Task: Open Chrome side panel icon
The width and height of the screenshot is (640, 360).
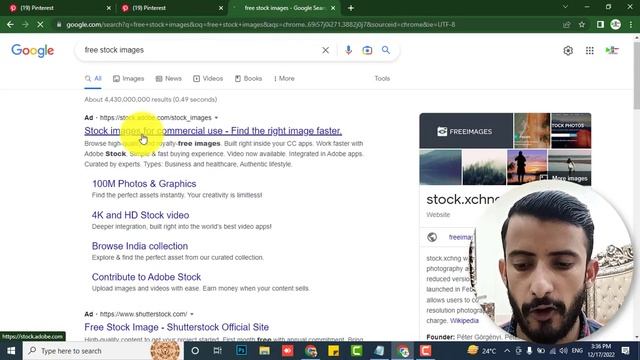Action: 600,24
